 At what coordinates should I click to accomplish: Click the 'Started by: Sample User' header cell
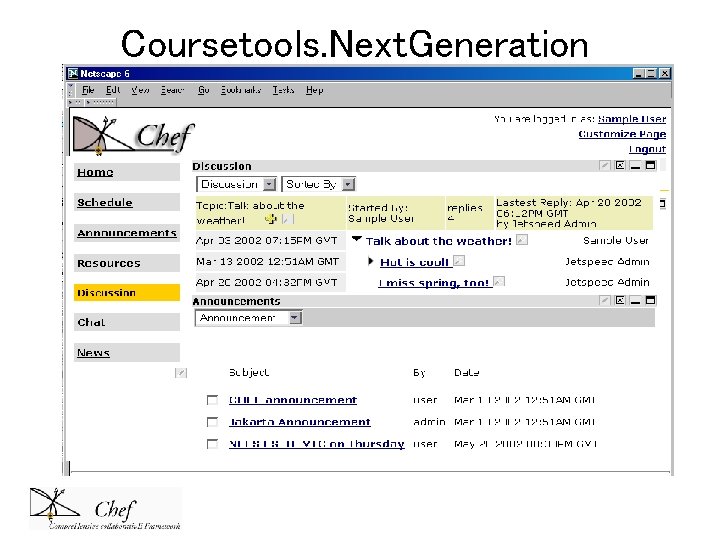pos(395,213)
